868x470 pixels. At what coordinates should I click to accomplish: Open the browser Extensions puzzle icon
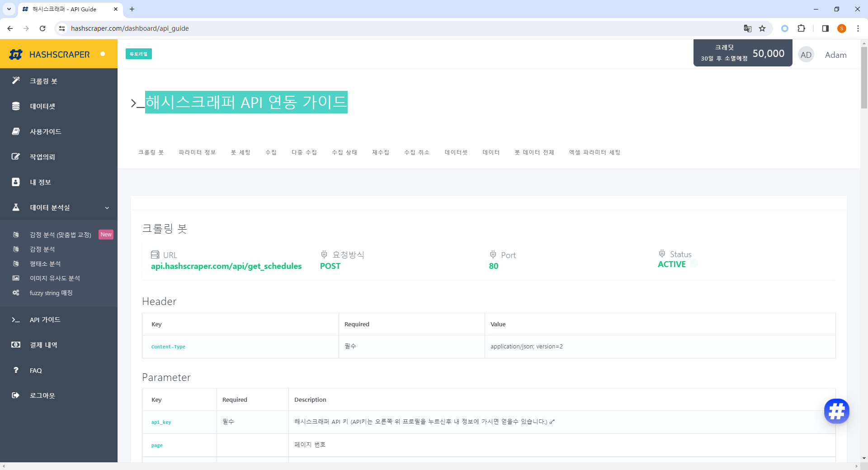coord(801,28)
